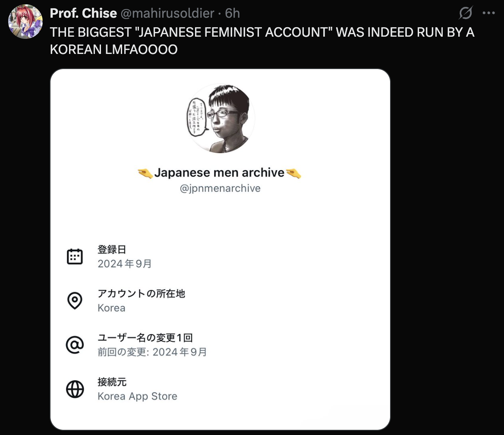
Task: Click the location pin icon
Action: pos(75,301)
